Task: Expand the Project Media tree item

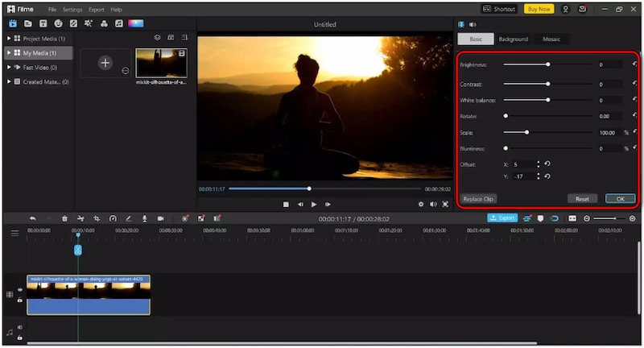Action: coord(9,39)
